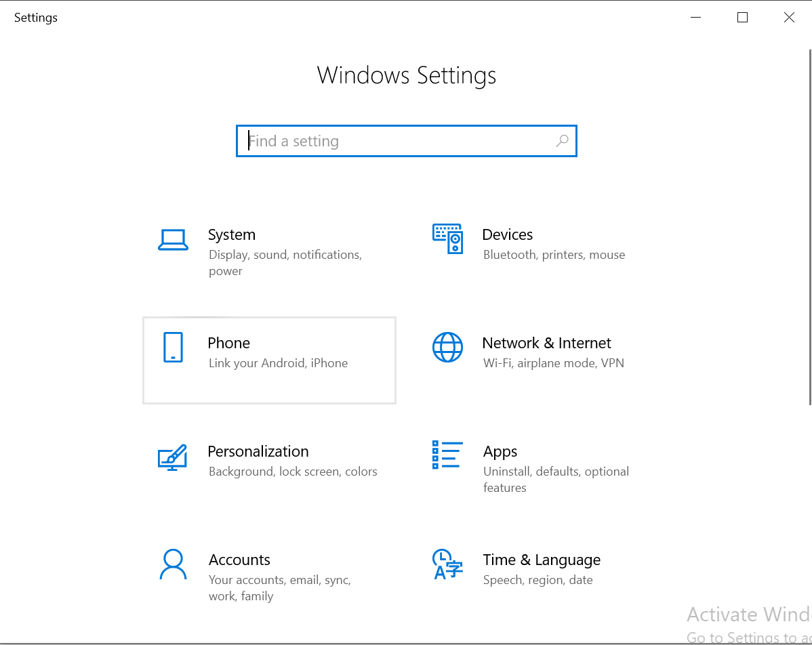Open the Personalization paintbrush icon
812x645 pixels.
[x=172, y=457]
